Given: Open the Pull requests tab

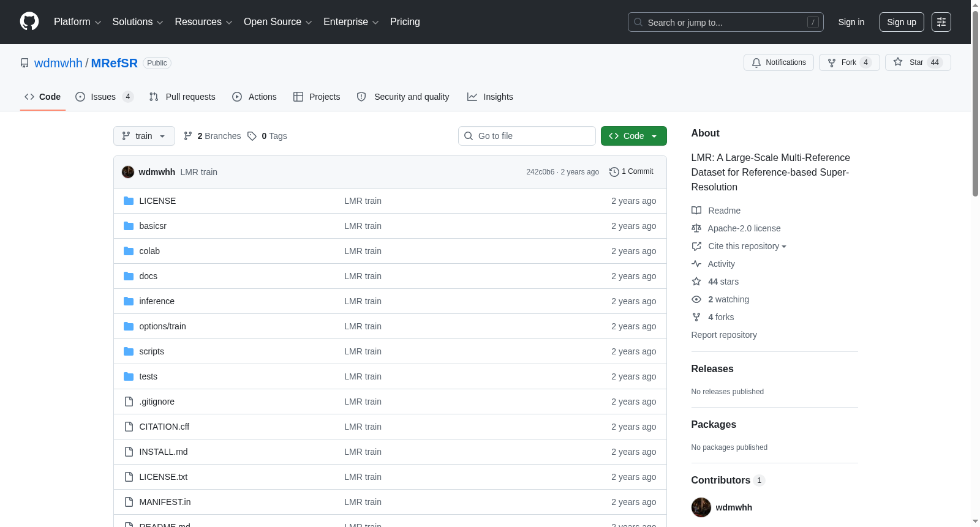Looking at the screenshot, I should coord(183,97).
